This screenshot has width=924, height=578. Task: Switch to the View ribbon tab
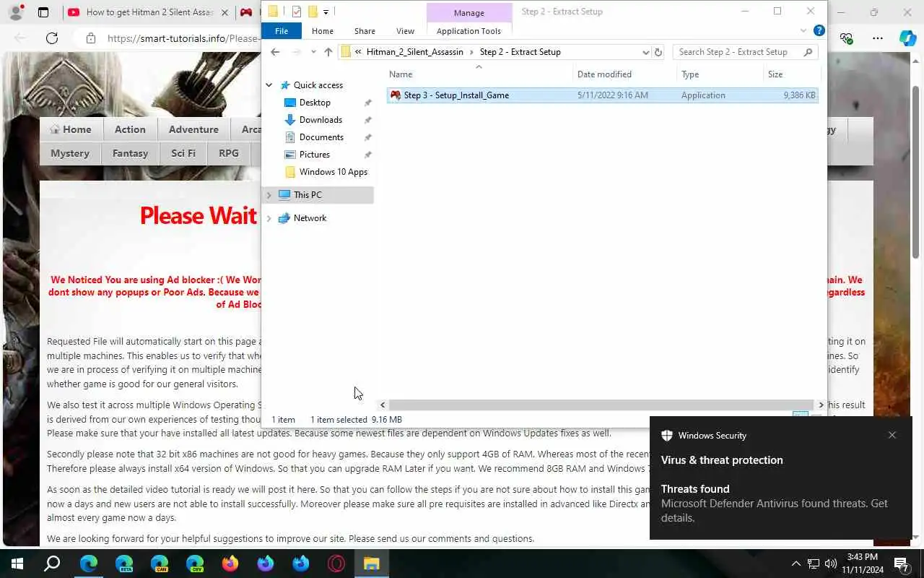click(406, 31)
